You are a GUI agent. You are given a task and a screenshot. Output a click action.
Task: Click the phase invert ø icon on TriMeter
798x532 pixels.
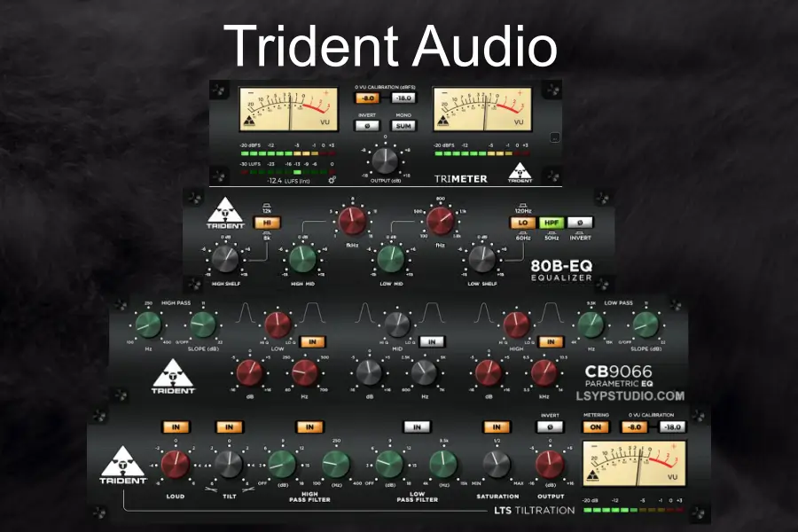367,124
